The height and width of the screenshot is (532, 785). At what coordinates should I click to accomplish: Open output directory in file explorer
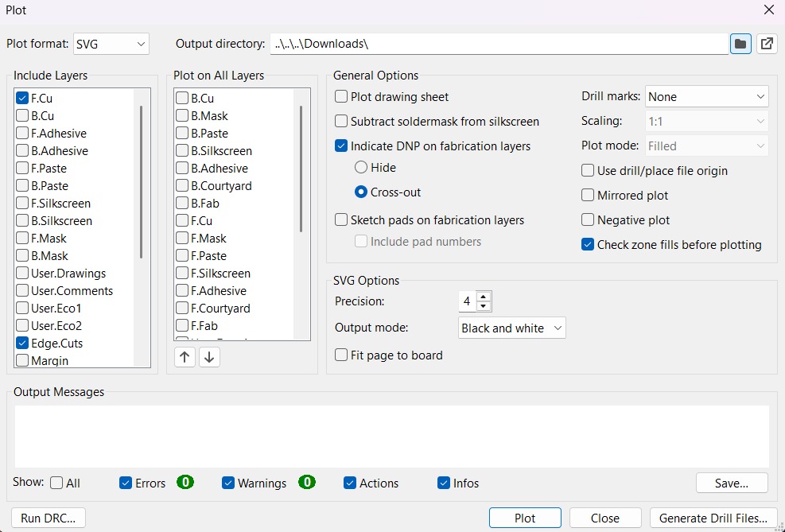tap(767, 44)
